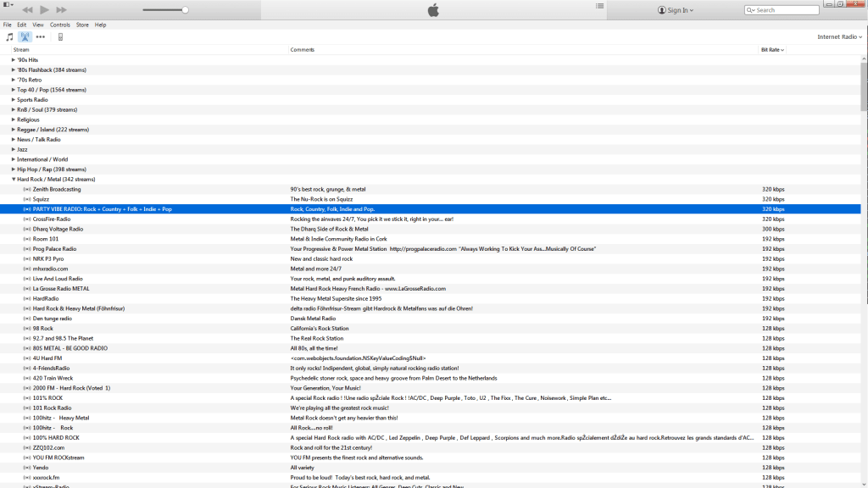Select the 420 Train Wreck stream
Screen dimensions: 868x488
[53, 379]
